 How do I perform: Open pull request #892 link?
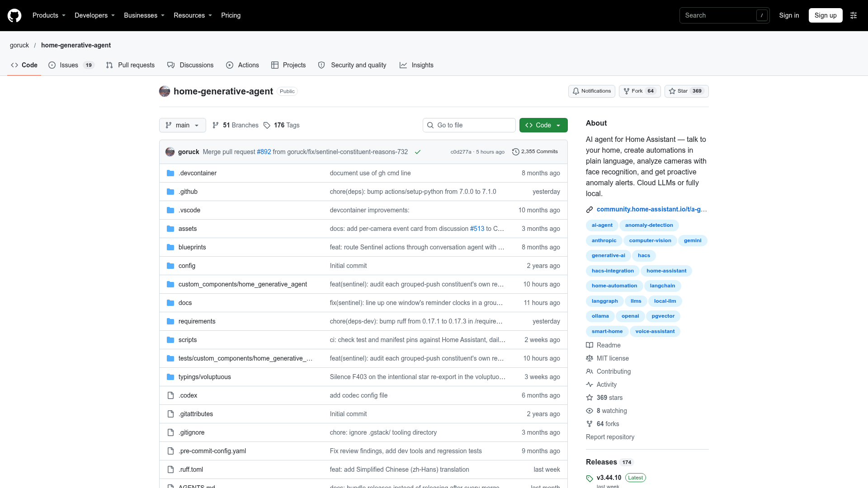coord(264,152)
